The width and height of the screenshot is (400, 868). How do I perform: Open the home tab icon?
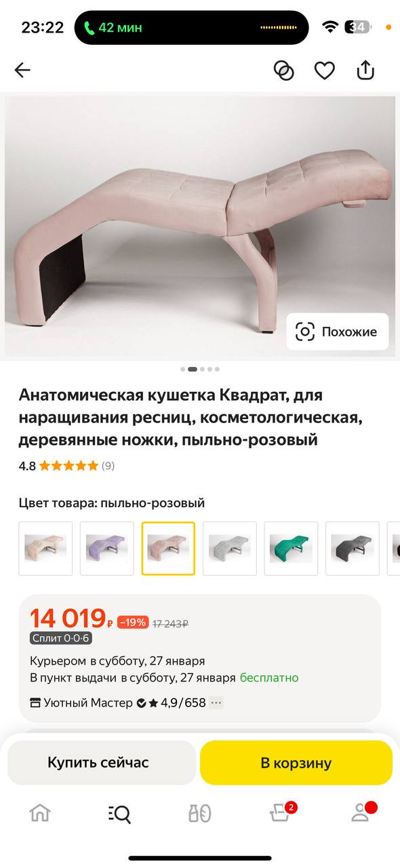point(40,813)
